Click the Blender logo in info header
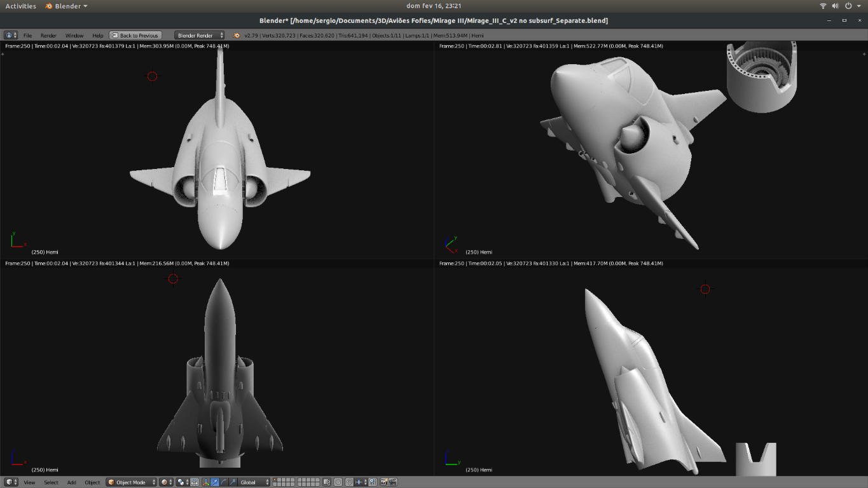The width and height of the screenshot is (868, 488). [x=237, y=36]
